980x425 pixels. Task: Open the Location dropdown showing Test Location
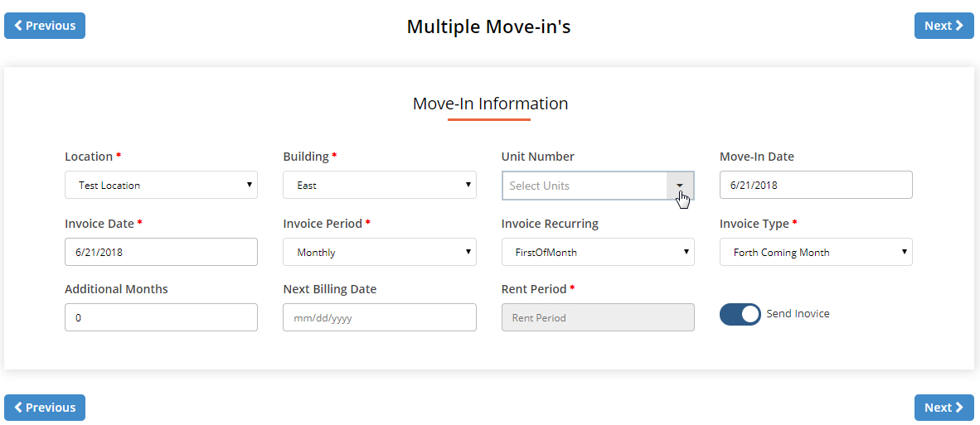click(x=161, y=186)
